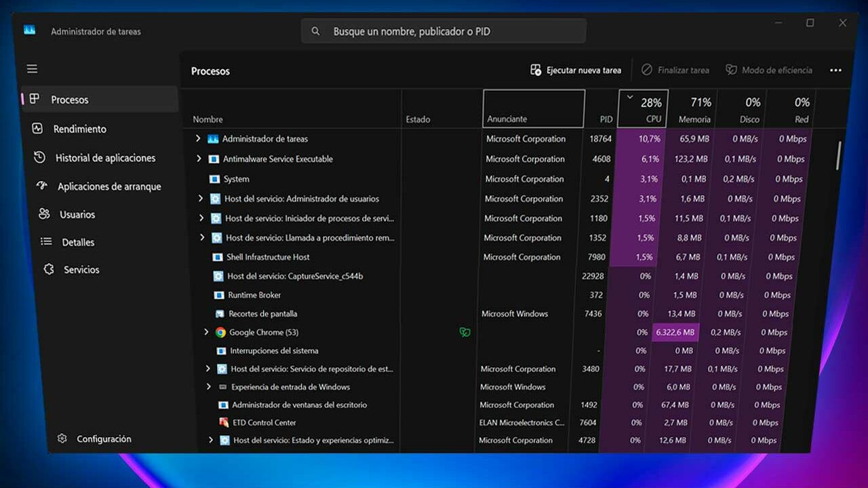Click the System process icon
This screenshot has height=488, width=868.
click(214, 179)
